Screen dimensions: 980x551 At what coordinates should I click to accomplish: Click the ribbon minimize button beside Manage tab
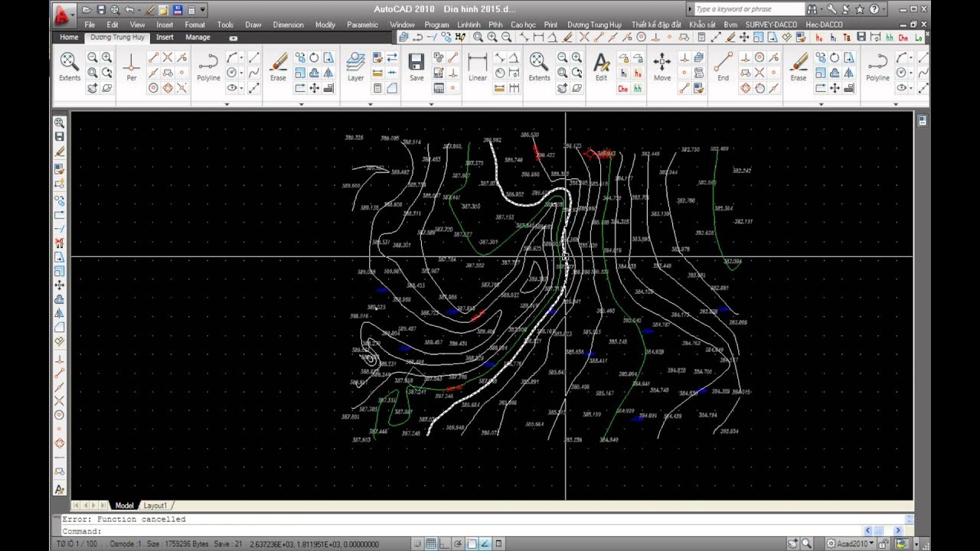click(x=233, y=37)
